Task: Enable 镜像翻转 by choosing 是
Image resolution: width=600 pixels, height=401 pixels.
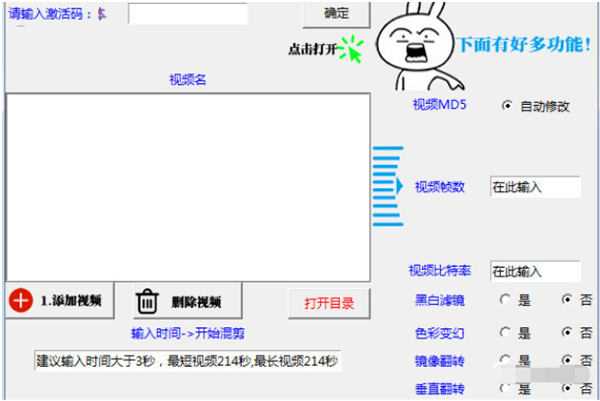Action: tap(505, 360)
